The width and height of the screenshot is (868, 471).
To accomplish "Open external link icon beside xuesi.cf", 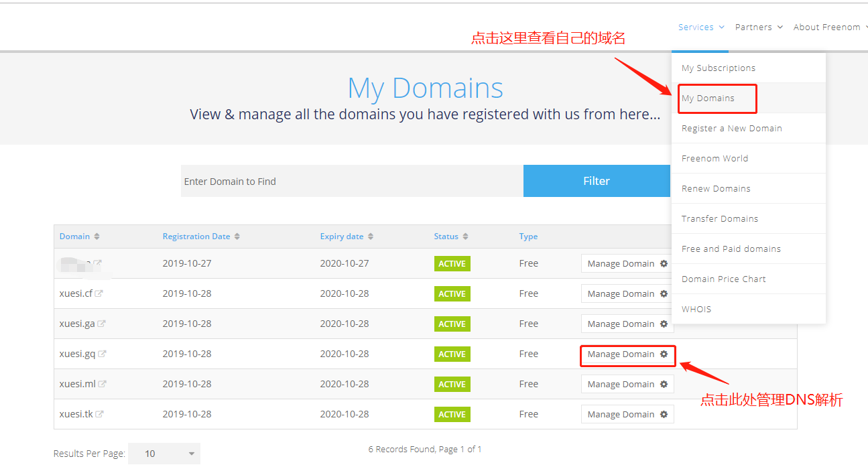I will pyautogui.click(x=99, y=293).
